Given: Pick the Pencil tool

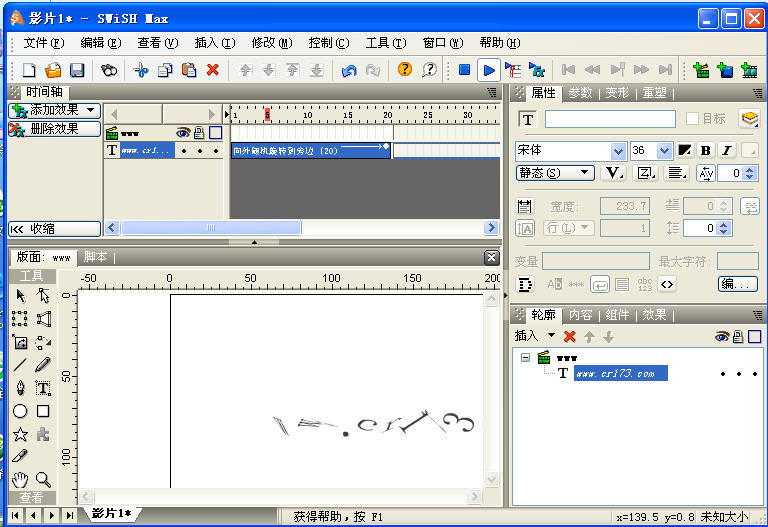Looking at the screenshot, I should [43, 365].
